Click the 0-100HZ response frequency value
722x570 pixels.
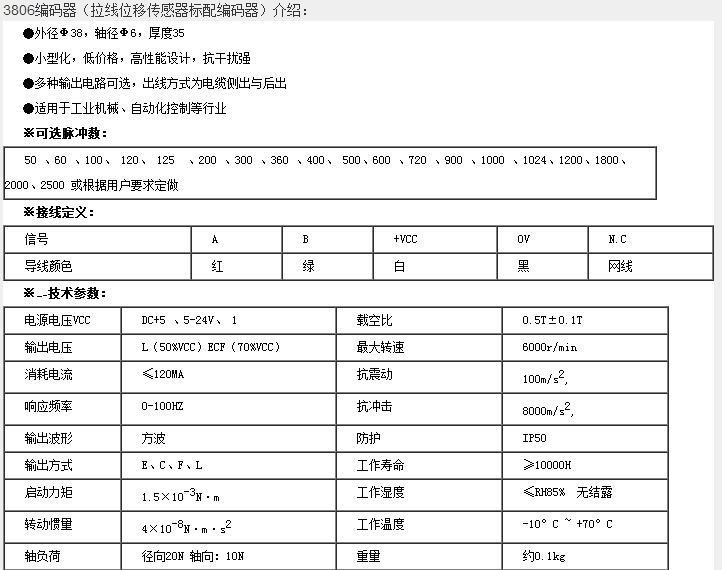point(162,407)
